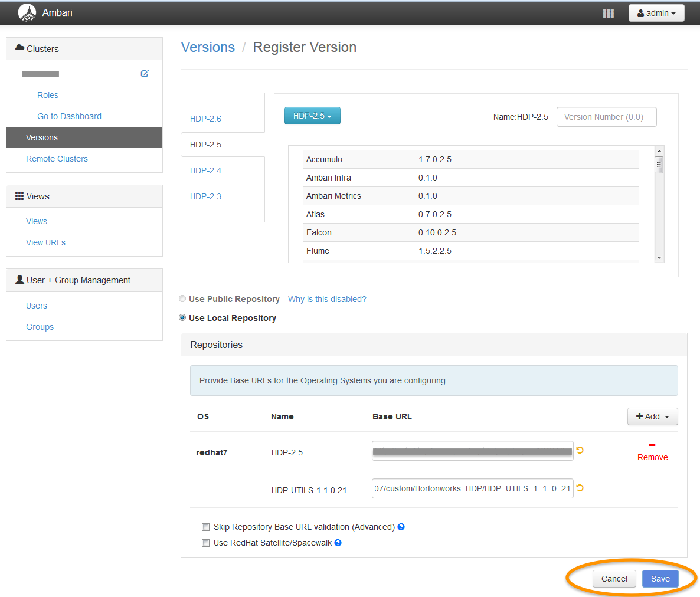Click the Ambari Infra service row
The width and height of the screenshot is (700, 597).
(471, 178)
